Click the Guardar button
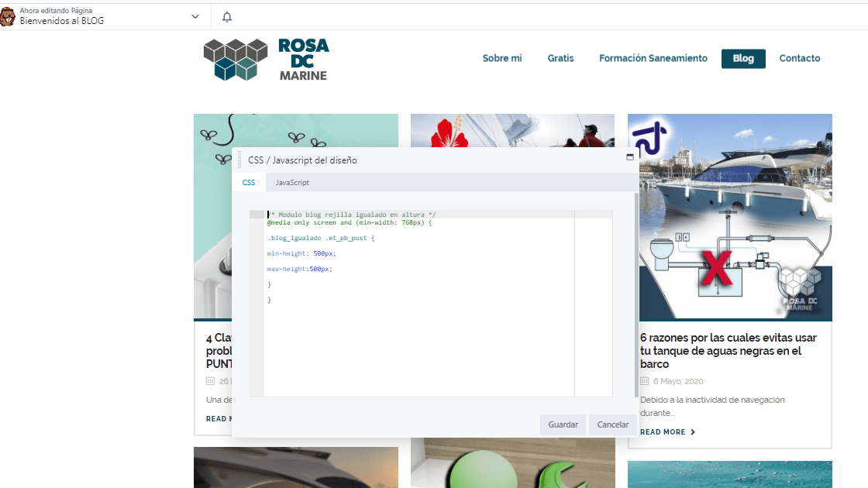 coord(563,424)
